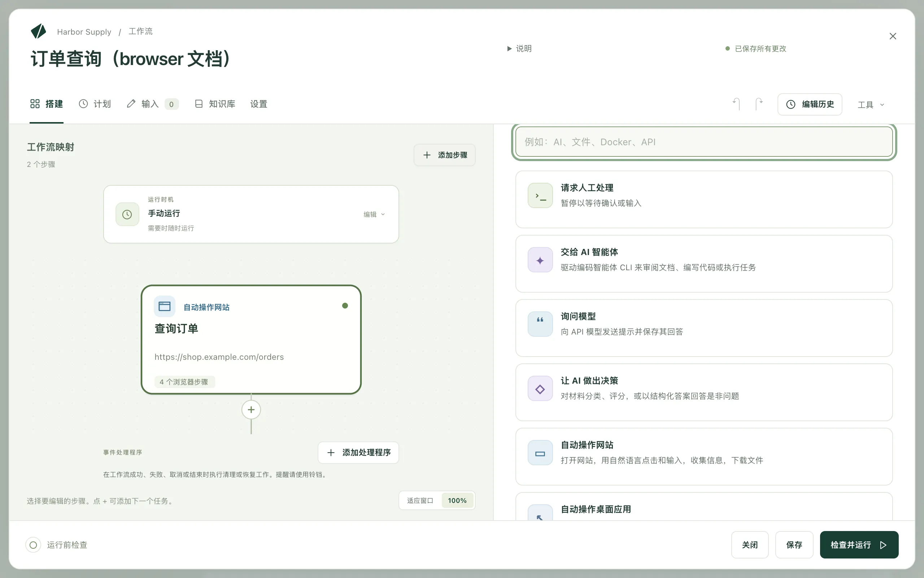Viewport: 924px width, 578px height.
Task: Open the Harbor Supply breadcrumb link
Action: point(84,32)
